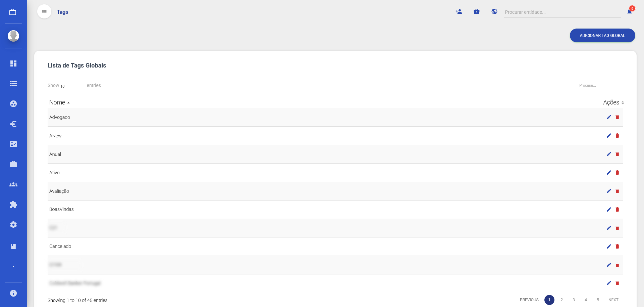Click the globe icon in top bar
The image size is (644, 307).
coord(494,12)
